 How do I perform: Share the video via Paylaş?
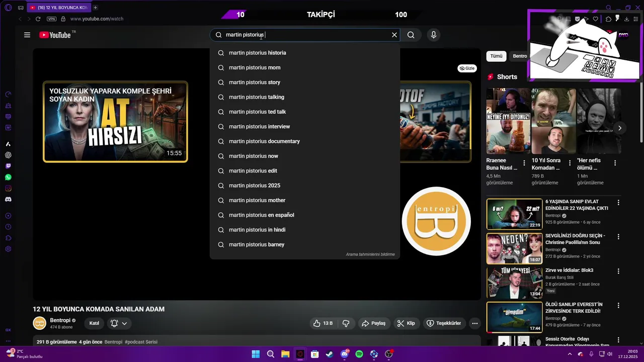click(374, 323)
